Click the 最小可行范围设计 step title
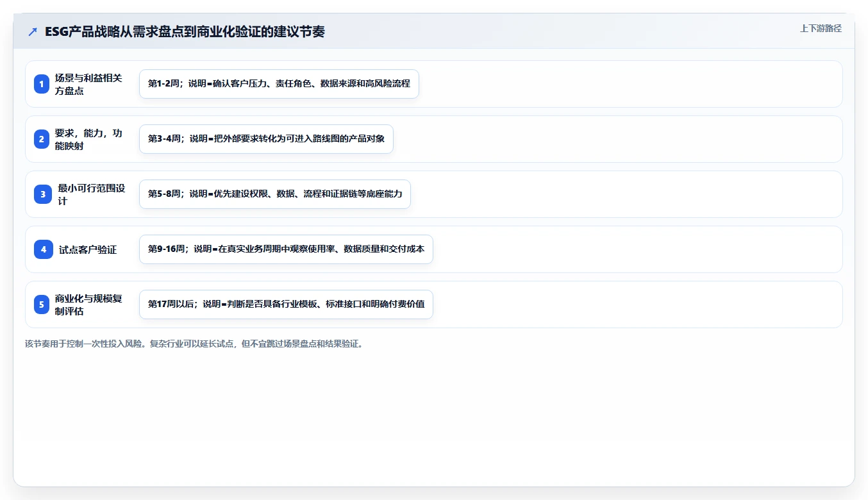This screenshot has height=500, width=868. click(x=92, y=194)
